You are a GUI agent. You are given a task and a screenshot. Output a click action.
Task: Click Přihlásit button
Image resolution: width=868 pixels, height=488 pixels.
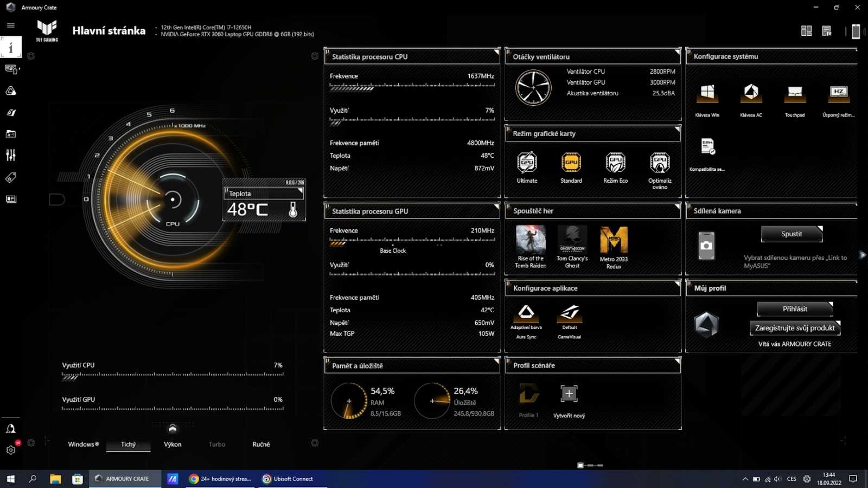click(x=795, y=309)
